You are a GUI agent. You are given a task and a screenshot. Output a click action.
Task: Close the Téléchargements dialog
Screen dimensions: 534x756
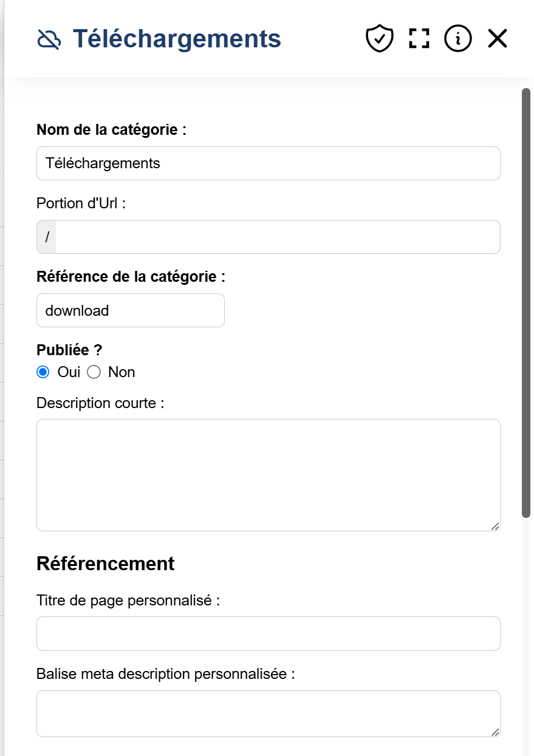pyautogui.click(x=497, y=38)
